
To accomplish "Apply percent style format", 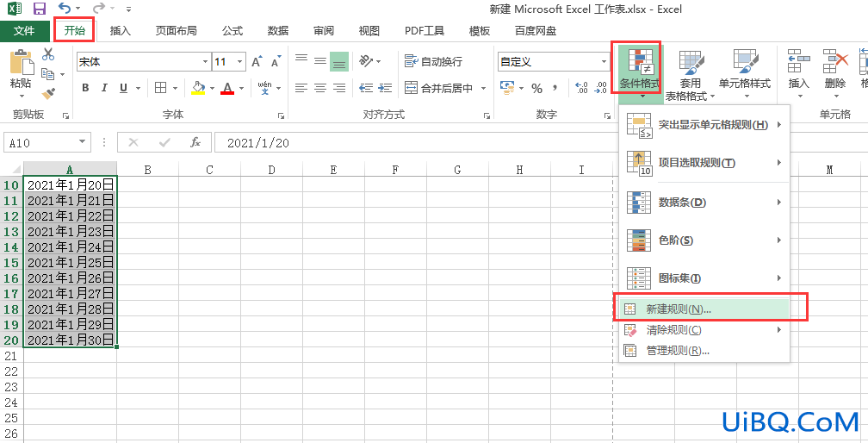I will (x=537, y=88).
